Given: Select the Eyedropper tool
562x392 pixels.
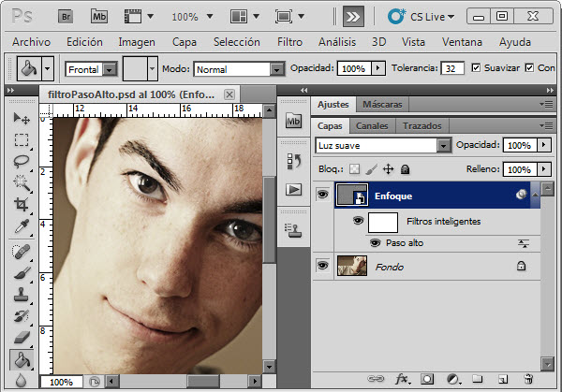Looking at the screenshot, I should [x=22, y=226].
